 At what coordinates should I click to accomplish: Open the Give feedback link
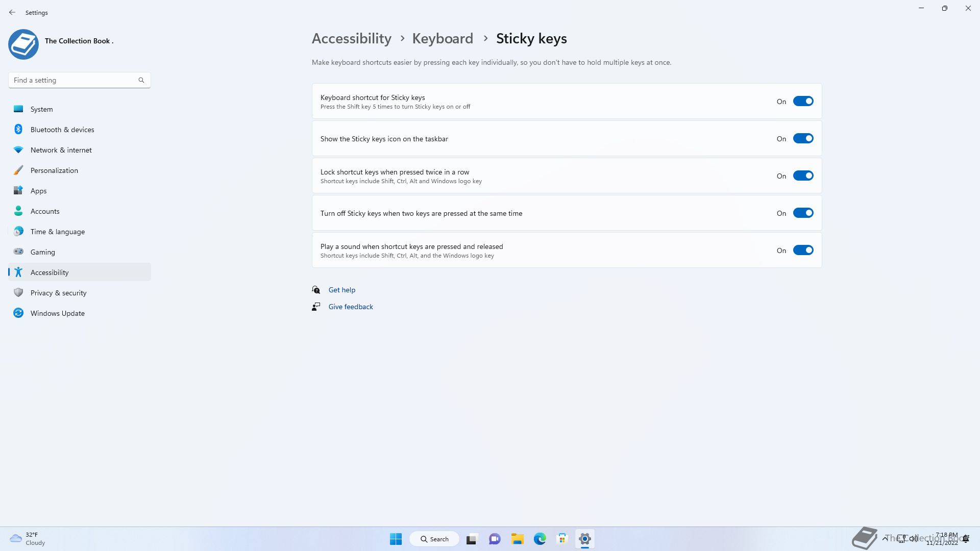pos(351,307)
